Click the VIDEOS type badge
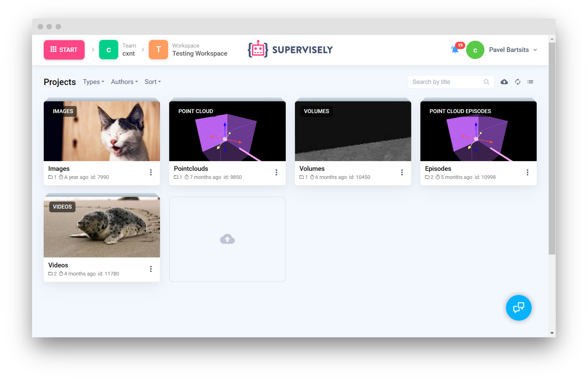588x383 pixels. click(62, 207)
